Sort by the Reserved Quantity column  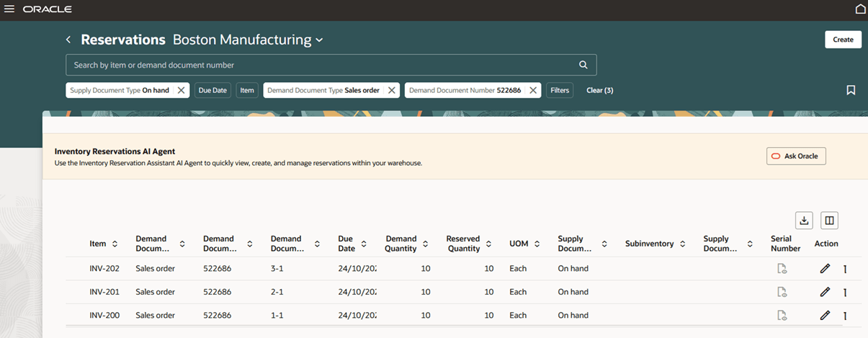pos(490,244)
